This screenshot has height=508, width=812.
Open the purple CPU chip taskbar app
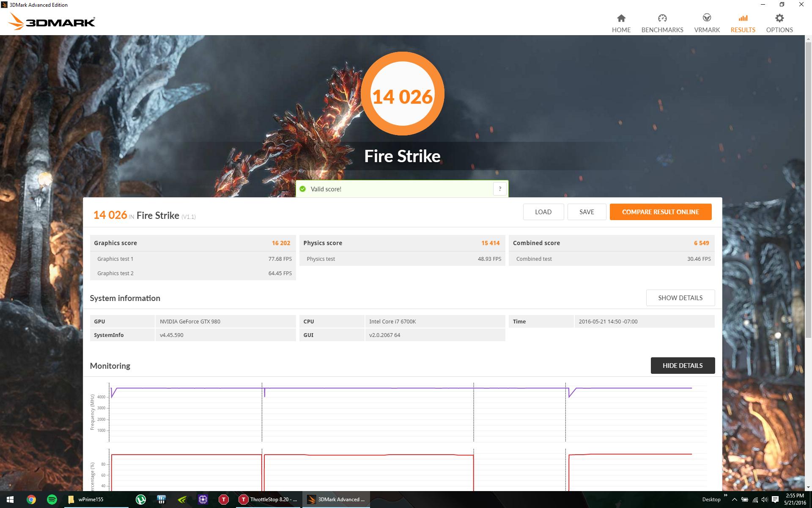point(203,500)
